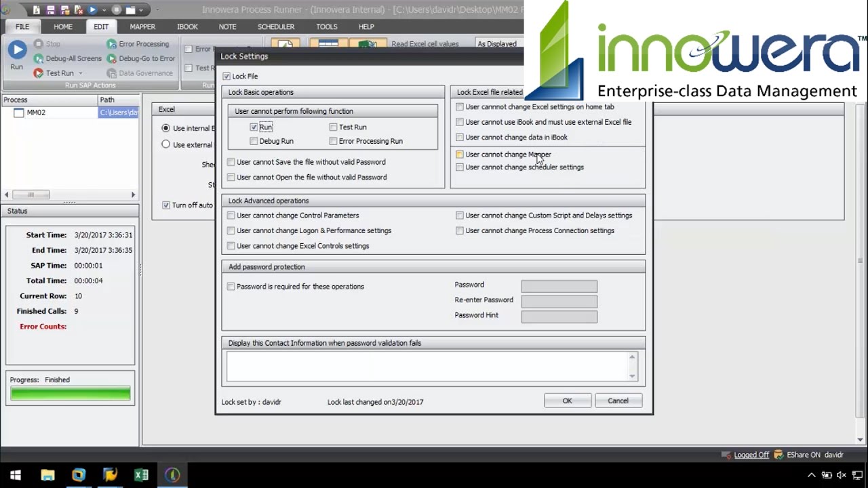Check 'cannot change data in iBook' checkbox
This screenshot has height=488, width=868.
tap(460, 138)
